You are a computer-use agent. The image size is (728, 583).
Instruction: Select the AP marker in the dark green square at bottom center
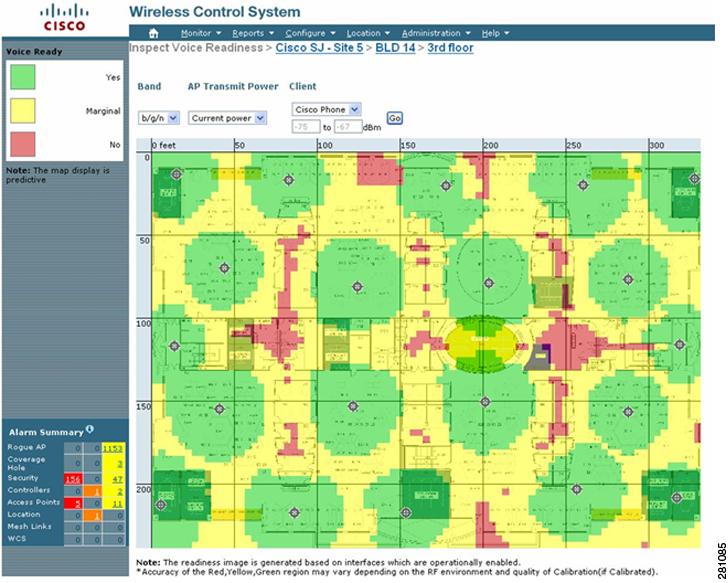pos(406,512)
